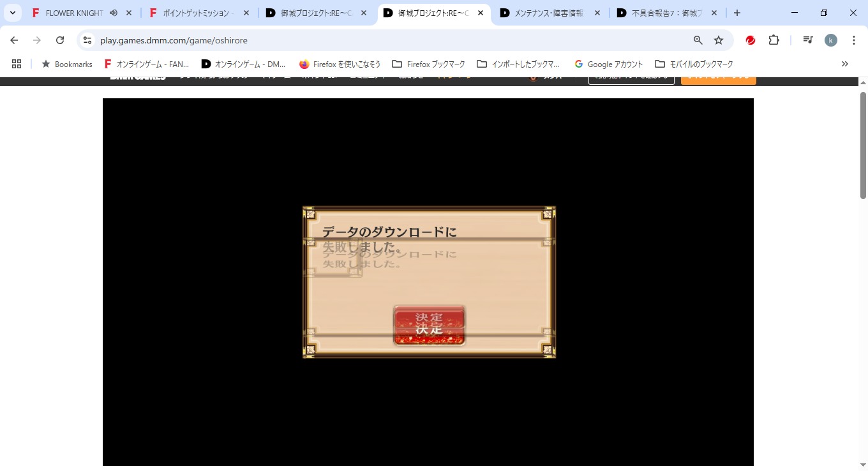View site information icon in address bar
868x471 pixels.
pyautogui.click(x=87, y=40)
